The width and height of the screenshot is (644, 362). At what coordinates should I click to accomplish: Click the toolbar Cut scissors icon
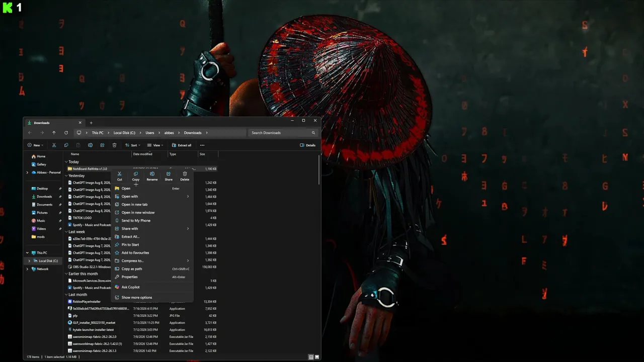point(54,145)
